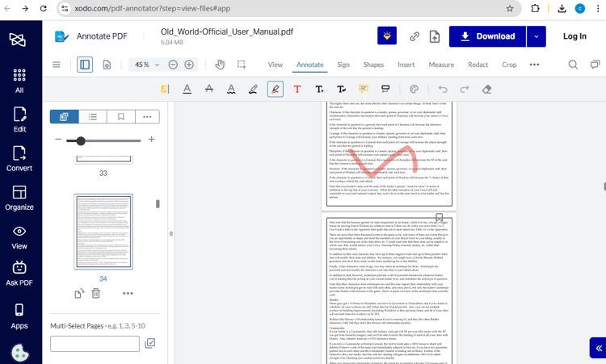The height and width of the screenshot is (364, 606).
Task: Switch to the Shapes tab
Action: pyautogui.click(x=373, y=65)
